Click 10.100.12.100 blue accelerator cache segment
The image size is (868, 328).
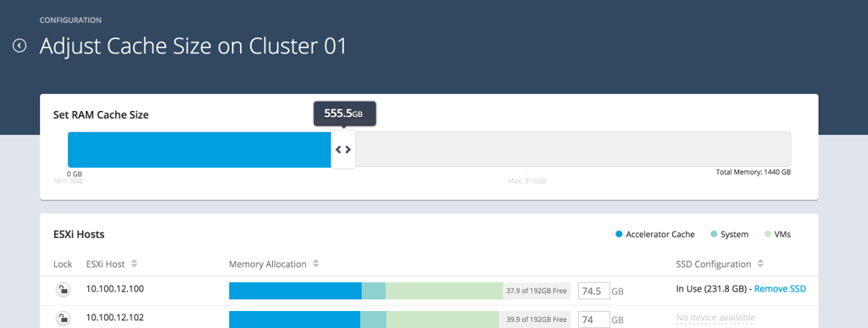(295, 291)
